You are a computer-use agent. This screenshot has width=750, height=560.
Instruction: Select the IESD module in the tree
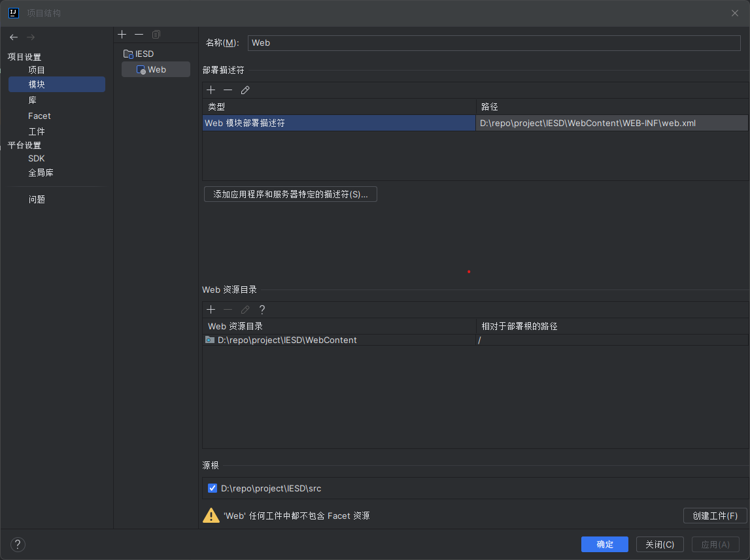(x=139, y=54)
